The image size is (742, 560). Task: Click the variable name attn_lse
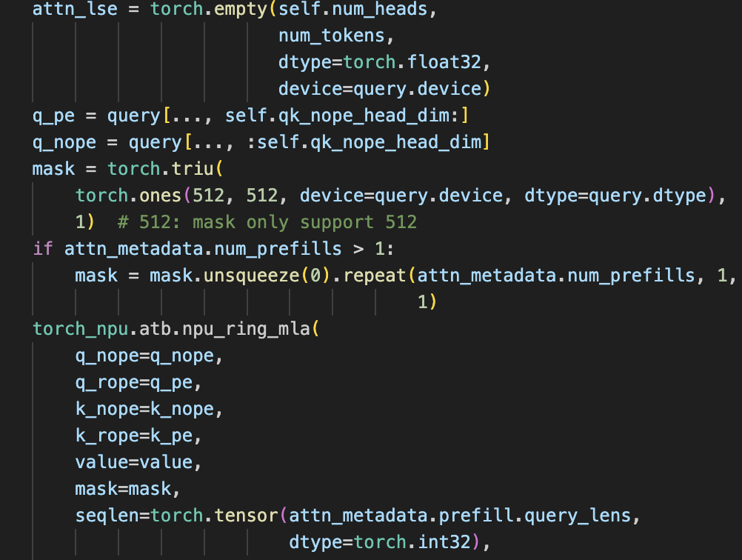[75, 9]
